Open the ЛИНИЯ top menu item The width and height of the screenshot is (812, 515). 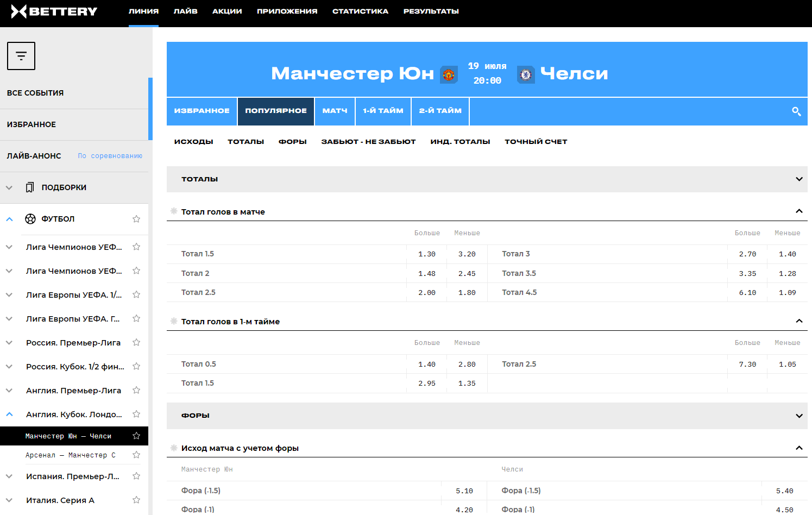(143, 11)
